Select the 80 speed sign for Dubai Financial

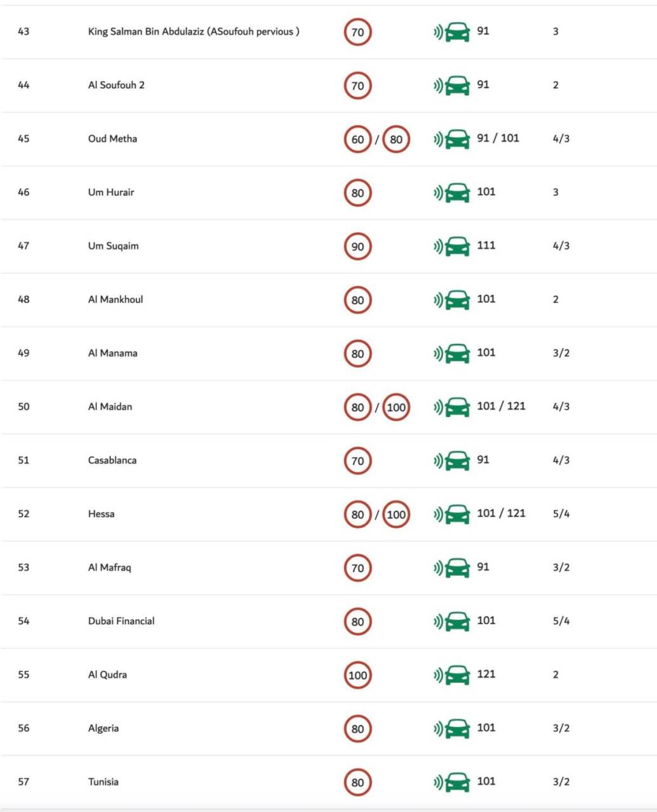pos(357,622)
